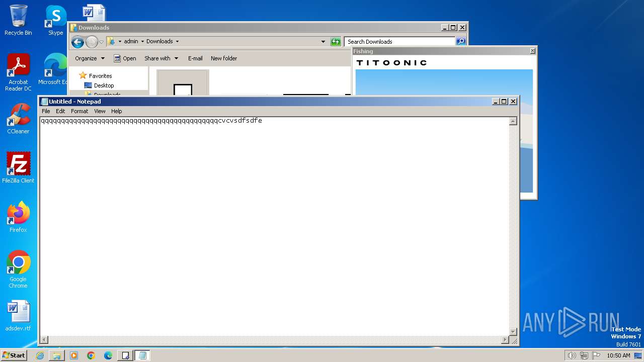Click the Open button in Downloads toolbar
Screen dimensions: 644x362
coord(125,58)
